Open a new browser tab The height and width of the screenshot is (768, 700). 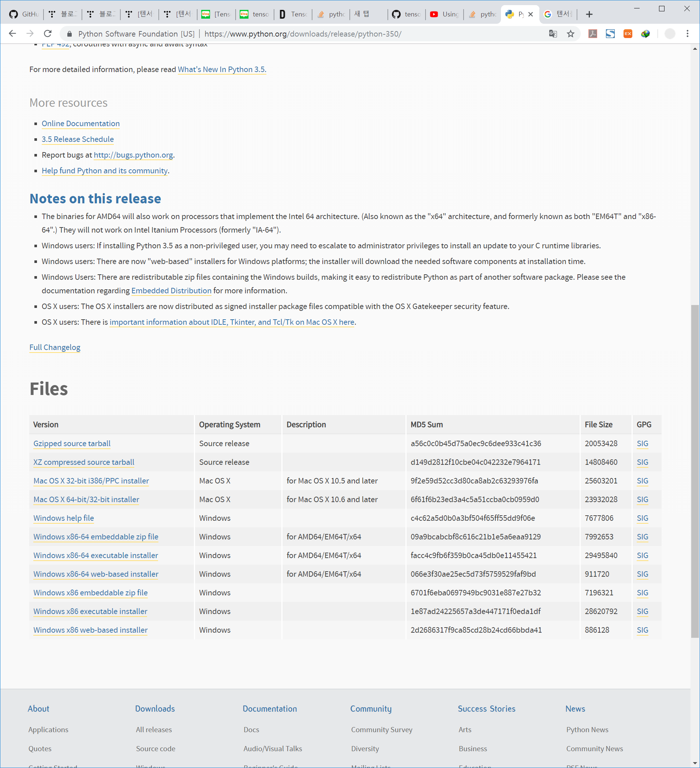[x=589, y=14]
